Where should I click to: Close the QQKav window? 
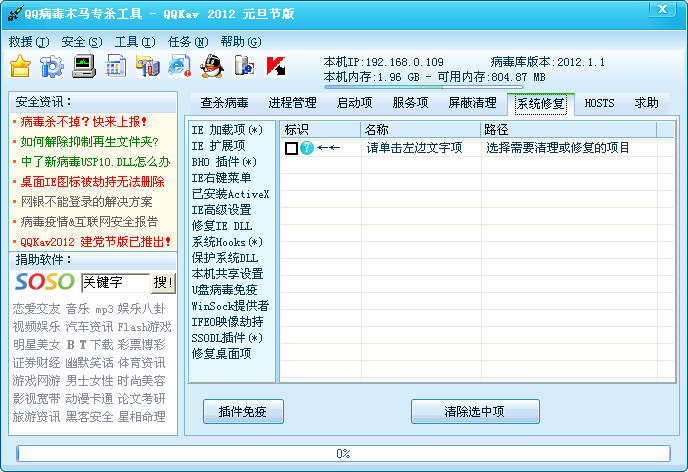point(663,9)
